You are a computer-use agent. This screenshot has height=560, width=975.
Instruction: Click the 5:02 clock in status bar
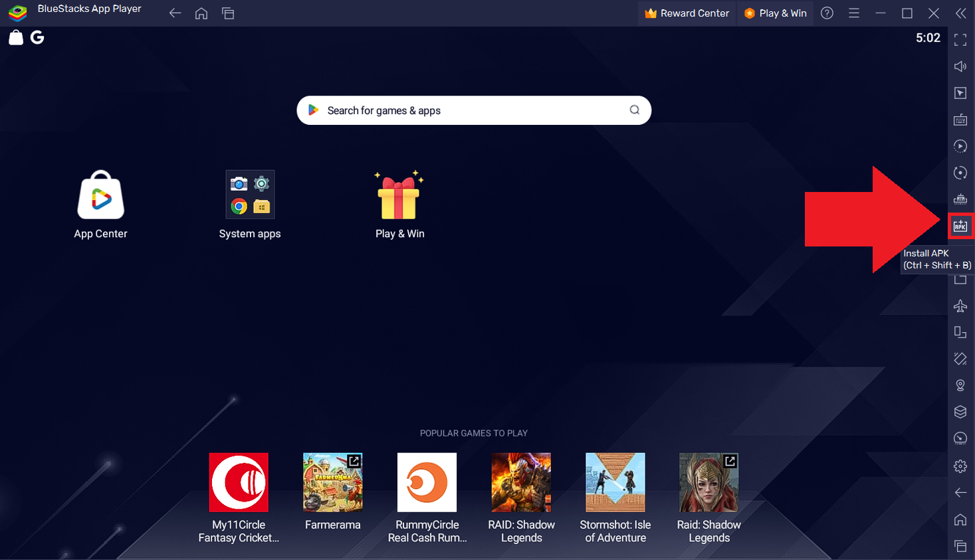coord(928,38)
